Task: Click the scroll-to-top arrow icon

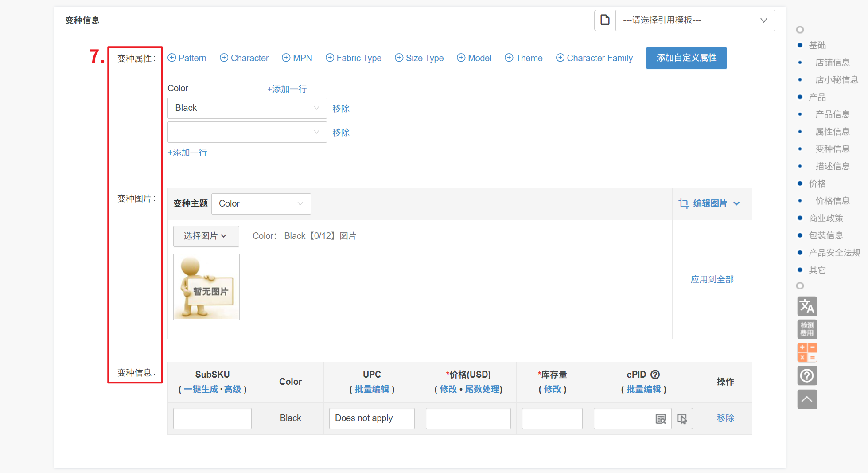Action: [x=806, y=399]
